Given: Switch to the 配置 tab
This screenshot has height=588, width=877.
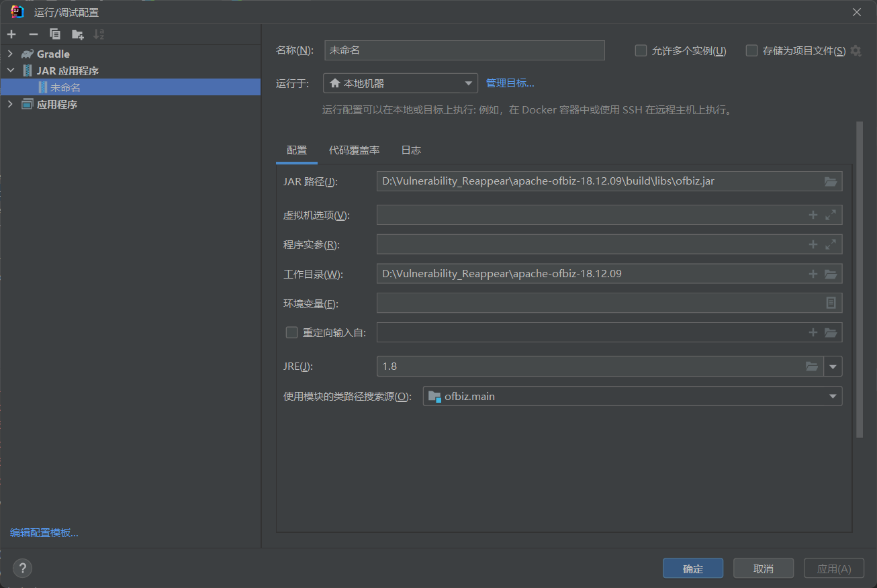Looking at the screenshot, I should point(297,150).
